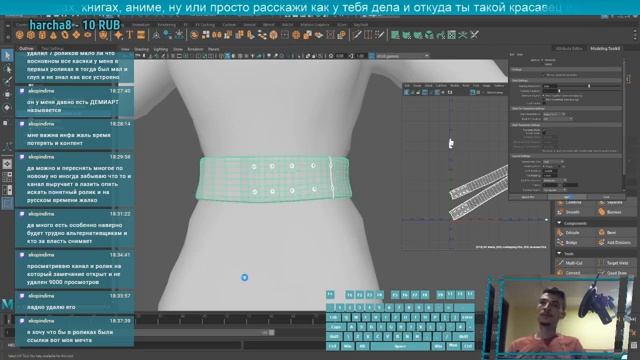Viewport: 640px width, 360px height.
Task: Click Boolean in Modeling Toolkit
Action: pyautogui.click(x=614, y=212)
